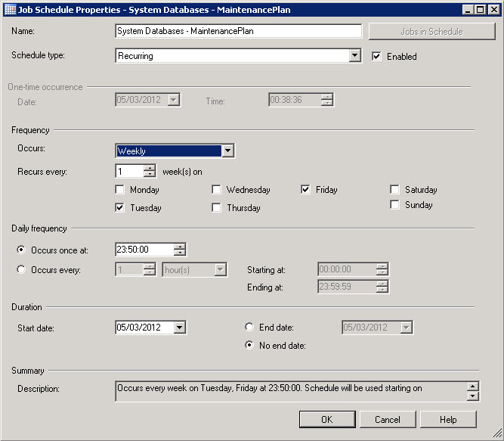
Task: Click the OK button
Action: point(327,420)
